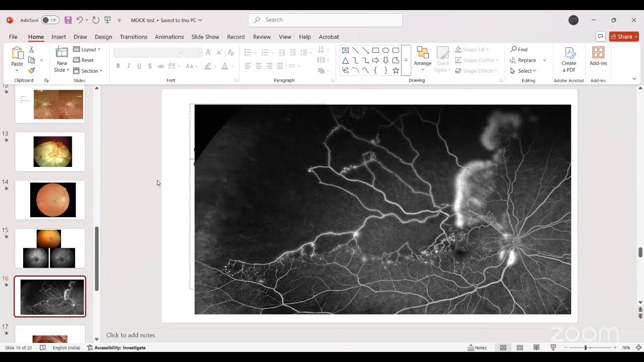The height and width of the screenshot is (362, 644).
Task: Select the five-point star shape
Action: (x=395, y=70)
